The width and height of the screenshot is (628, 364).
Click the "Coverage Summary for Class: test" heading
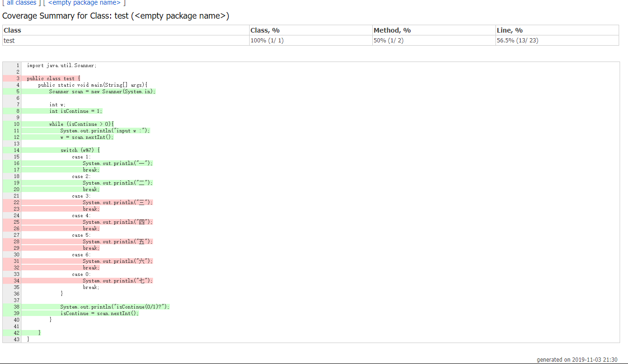[116, 16]
